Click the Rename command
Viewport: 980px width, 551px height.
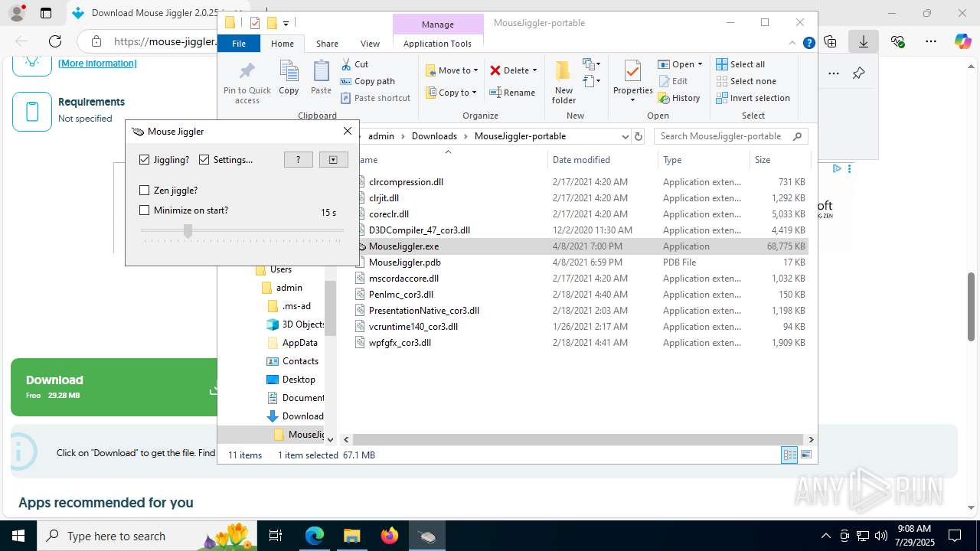tap(512, 93)
